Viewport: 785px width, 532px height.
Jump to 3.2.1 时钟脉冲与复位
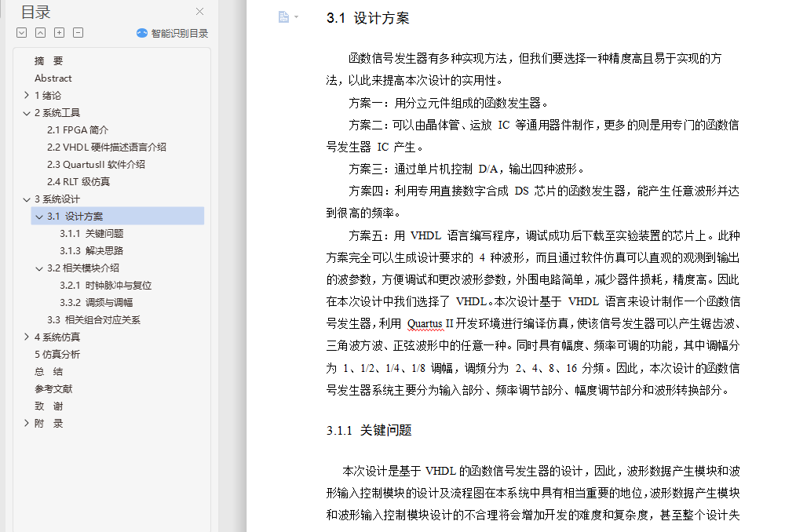click(x=106, y=286)
